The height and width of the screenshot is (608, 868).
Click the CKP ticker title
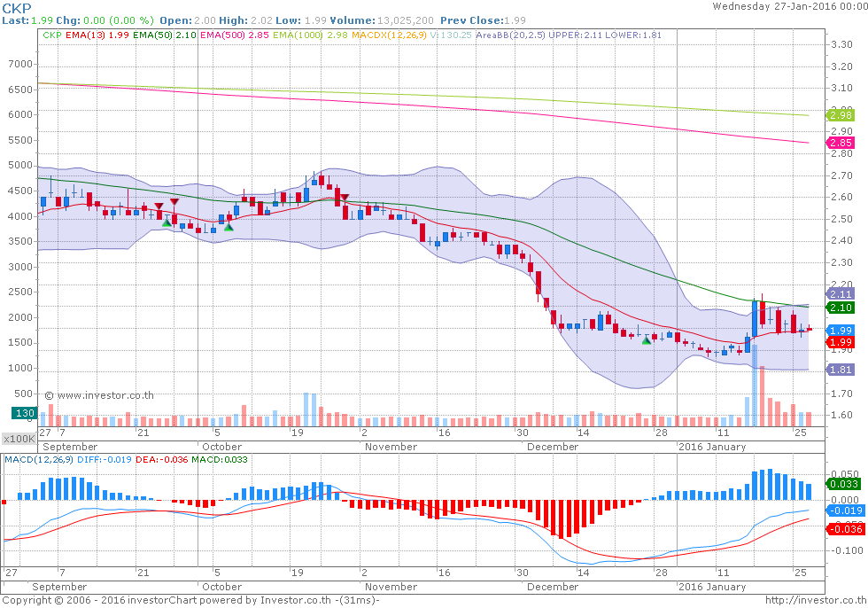click(17, 8)
